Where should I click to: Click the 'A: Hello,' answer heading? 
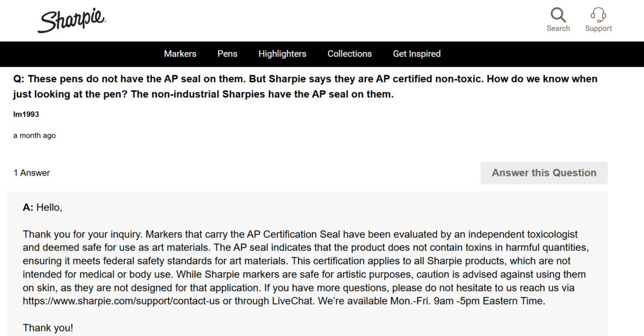click(x=42, y=208)
